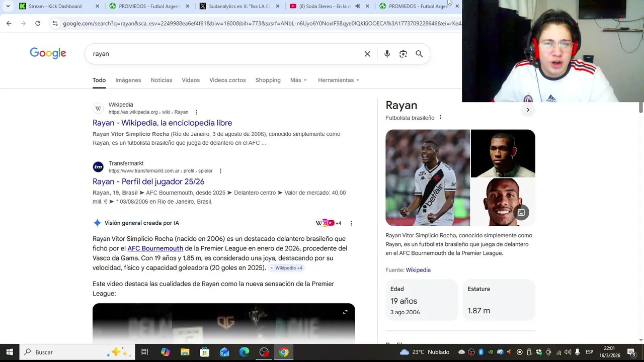Open File Explorer from taskbar
Image resolution: width=644 pixels, height=362 pixels.
[185, 352]
